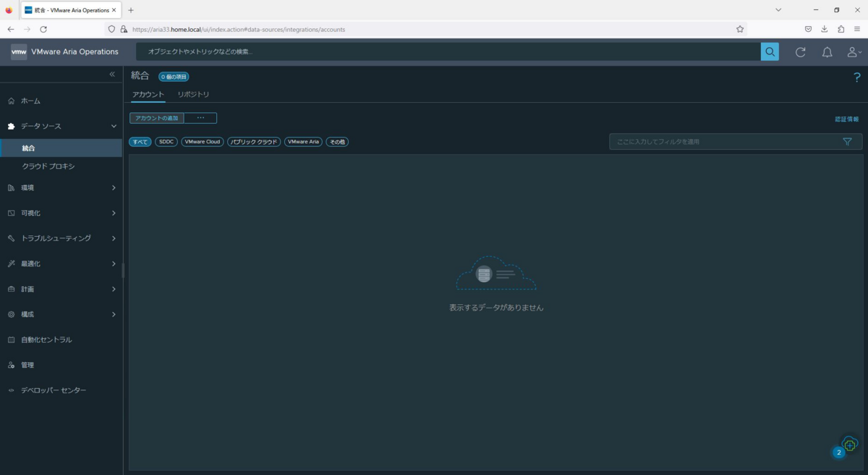Open the browser downloads icon
The height and width of the screenshot is (475, 868).
pos(824,29)
